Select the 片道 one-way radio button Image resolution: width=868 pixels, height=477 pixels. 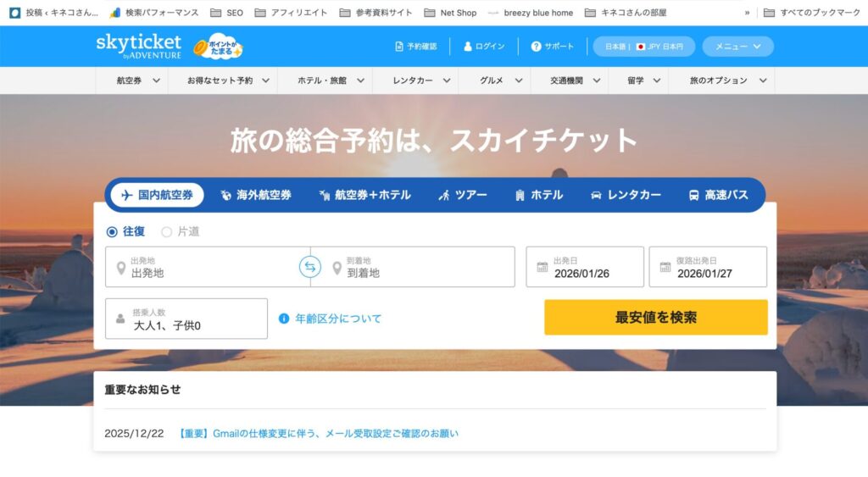[x=166, y=231]
